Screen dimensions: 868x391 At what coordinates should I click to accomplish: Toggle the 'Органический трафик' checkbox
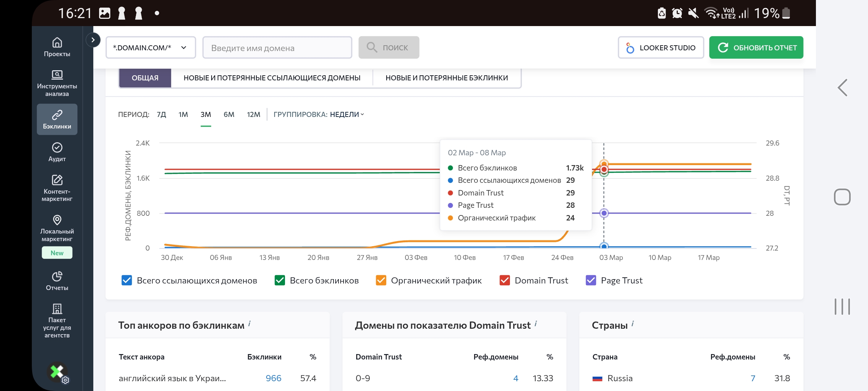click(381, 281)
